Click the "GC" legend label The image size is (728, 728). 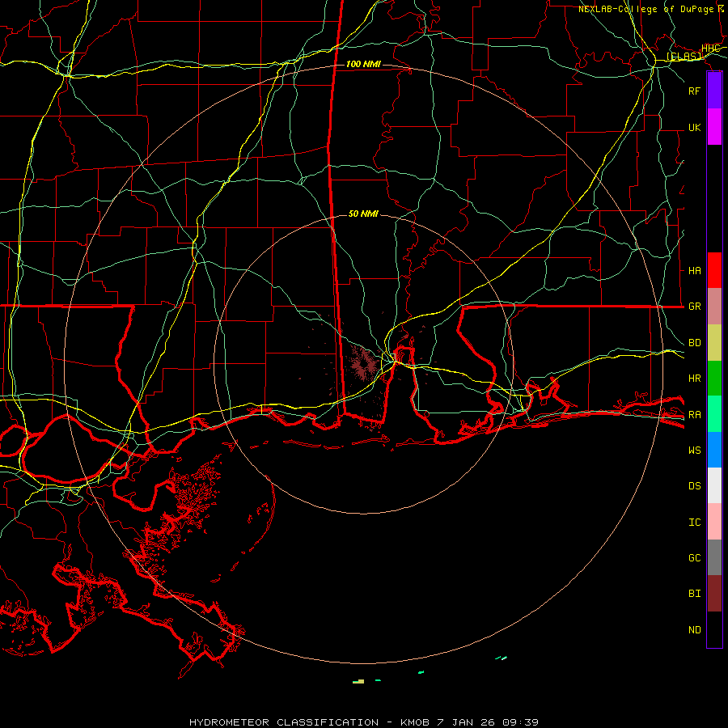[694, 558]
